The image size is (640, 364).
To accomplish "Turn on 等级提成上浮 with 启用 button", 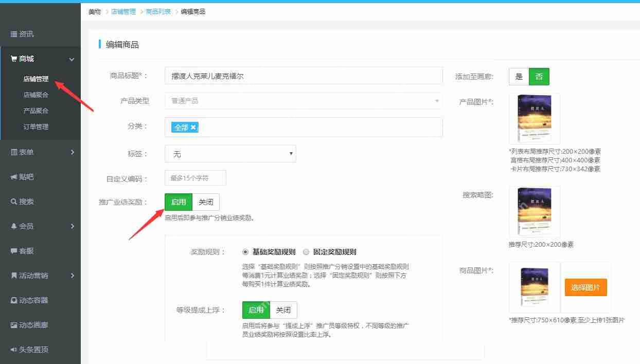I will tap(256, 310).
